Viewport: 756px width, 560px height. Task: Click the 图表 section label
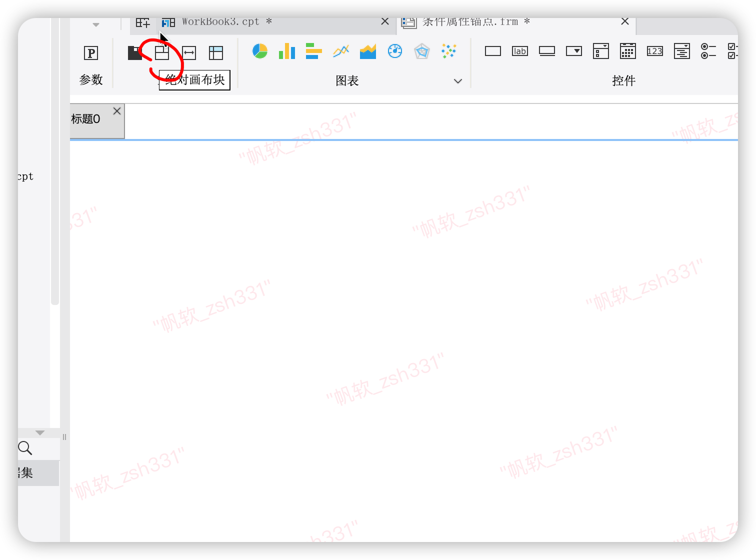pos(347,81)
